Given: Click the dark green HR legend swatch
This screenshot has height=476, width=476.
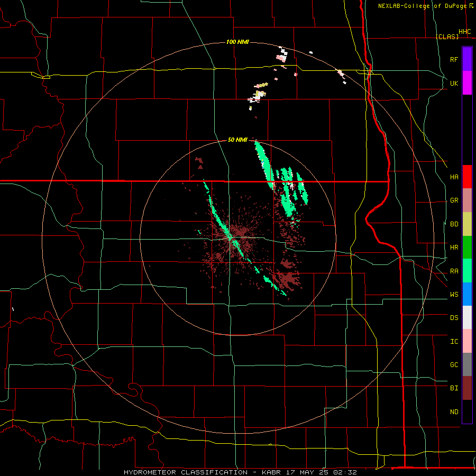Looking at the screenshot, I should pos(467,248).
